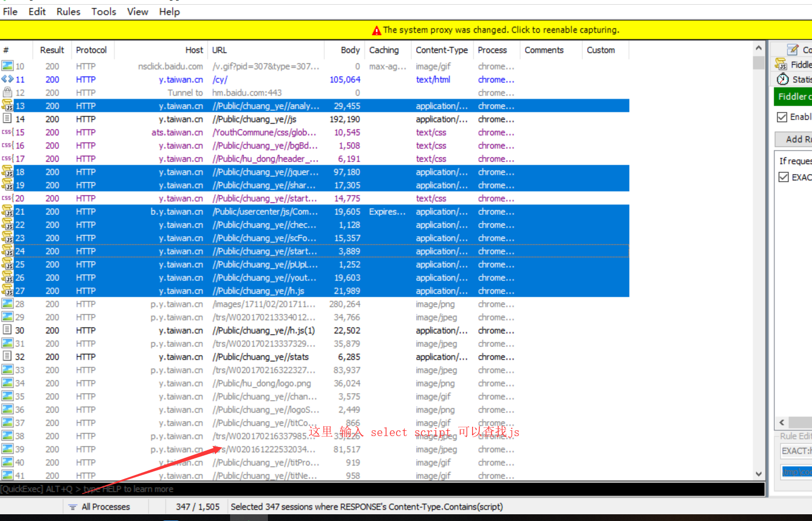Click the //Public/chuang_ye//stats URL cell

click(260, 357)
